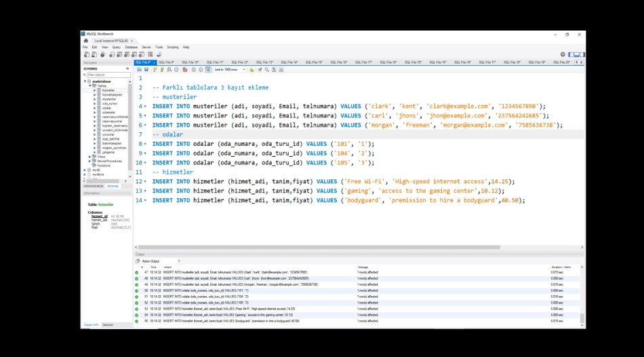Click the Find magnifier icon in editor toolbar
The height and width of the screenshot is (357, 644).
tap(266, 69)
